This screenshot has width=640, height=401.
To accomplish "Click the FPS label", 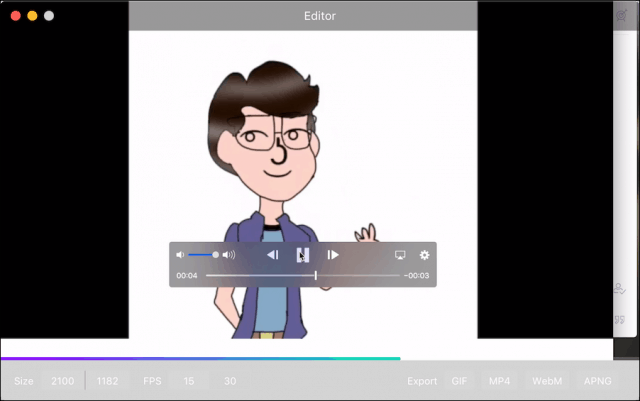I will click(x=152, y=381).
